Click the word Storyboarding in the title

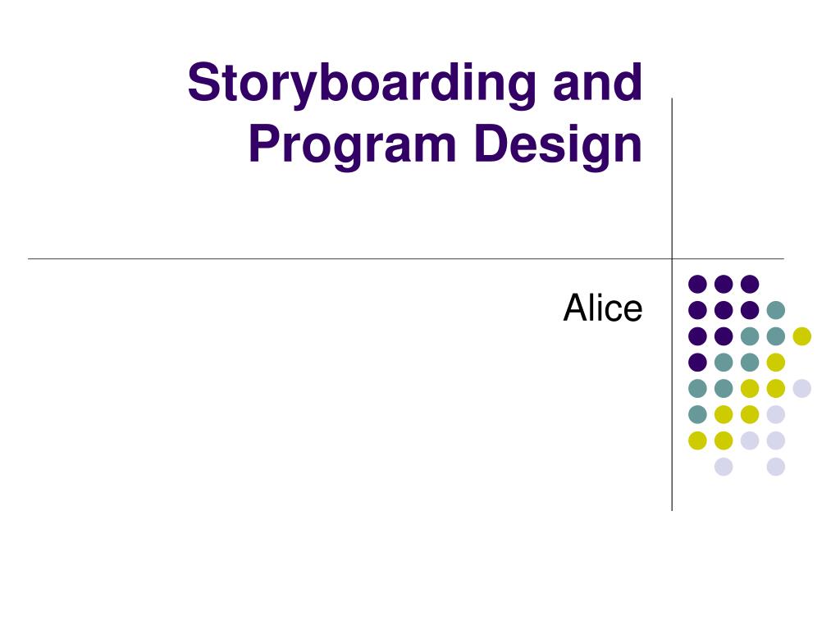(x=362, y=84)
